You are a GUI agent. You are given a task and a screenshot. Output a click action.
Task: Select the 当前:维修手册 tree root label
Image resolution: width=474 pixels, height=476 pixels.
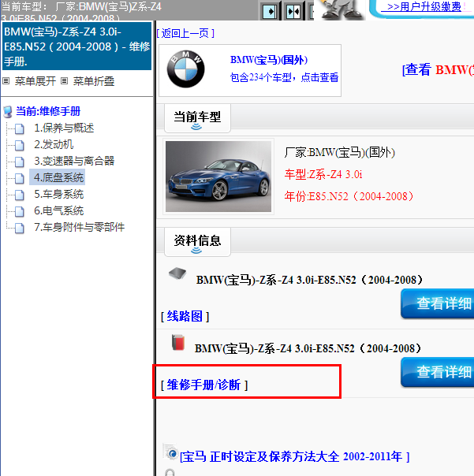[48, 111]
